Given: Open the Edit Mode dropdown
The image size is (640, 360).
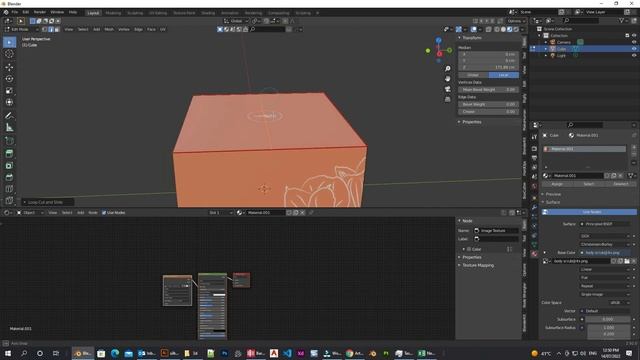Looking at the screenshot, I should pyautogui.click(x=22, y=29).
